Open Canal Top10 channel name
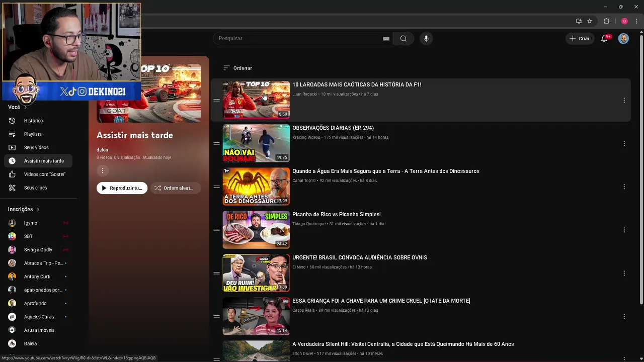This screenshot has height=362, width=644. (x=304, y=180)
